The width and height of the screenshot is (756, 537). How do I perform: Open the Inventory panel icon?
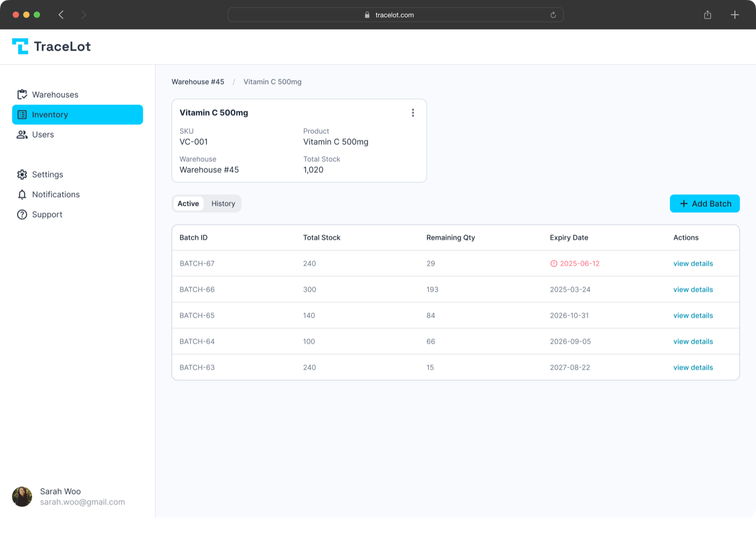[x=22, y=114]
